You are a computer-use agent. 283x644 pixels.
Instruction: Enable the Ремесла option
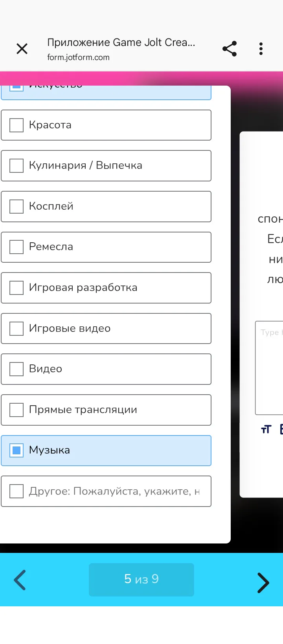tap(17, 247)
